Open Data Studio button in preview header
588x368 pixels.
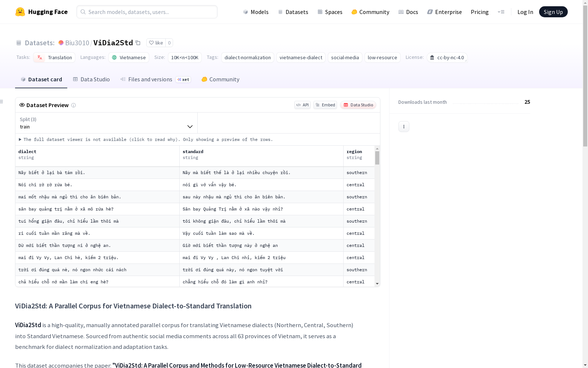tap(358, 105)
